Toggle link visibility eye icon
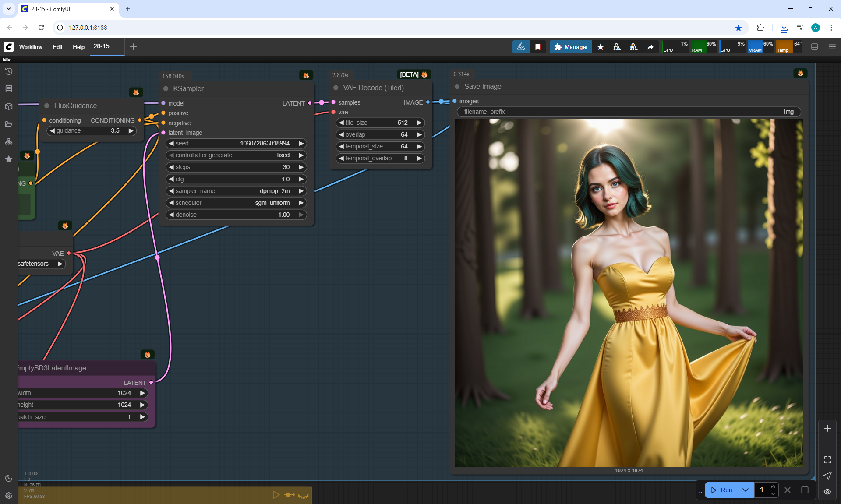The width and height of the screenshot is (841, 504). pos(827,491)
